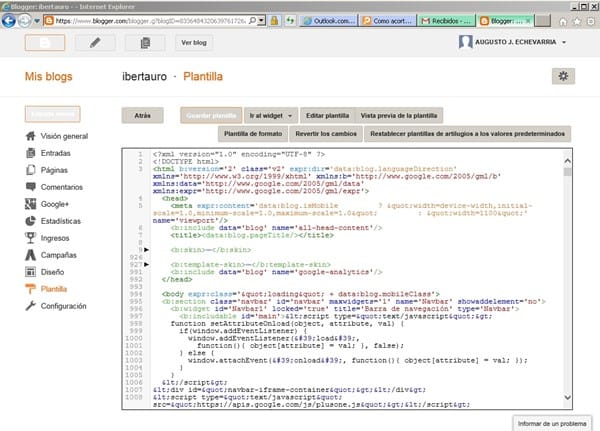The image size is (600, 431).
Task: Open the gear settings button
Action: tap(563, 76)
